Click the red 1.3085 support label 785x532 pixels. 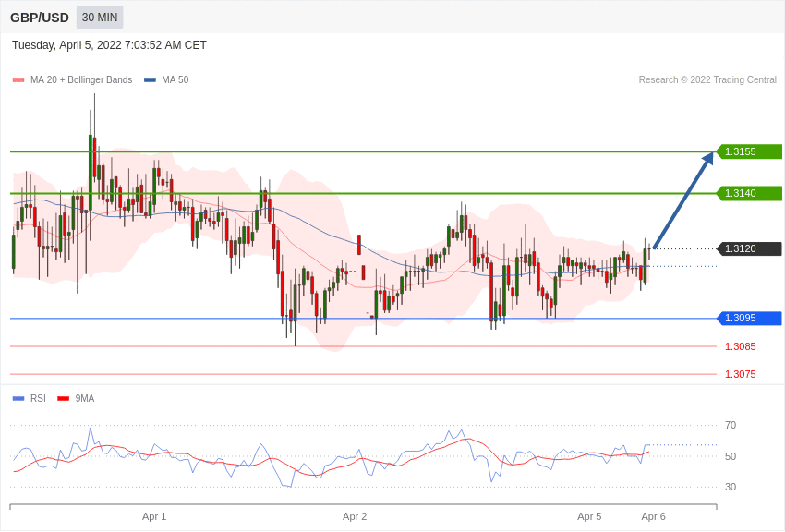(x=741, y=346)
